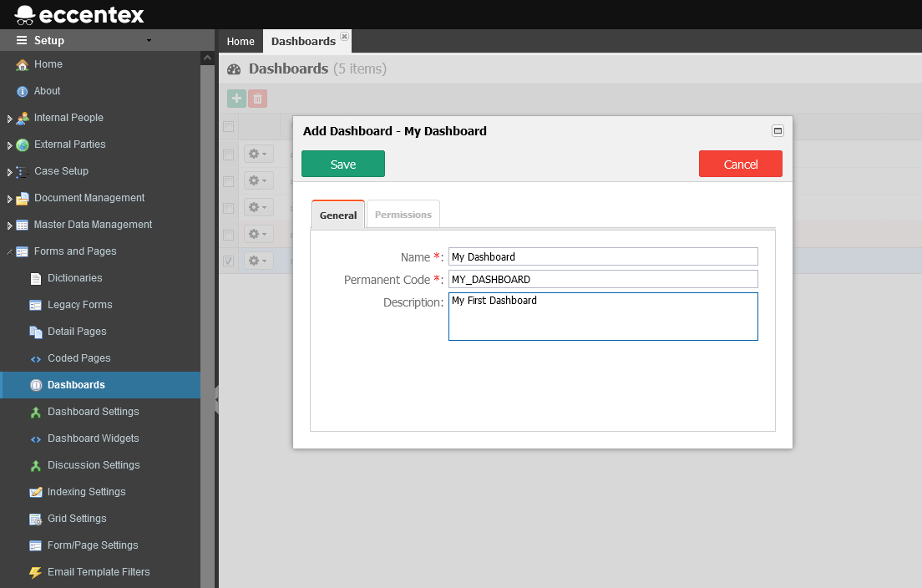Click the Document Management folder icon

pos(23,199)
